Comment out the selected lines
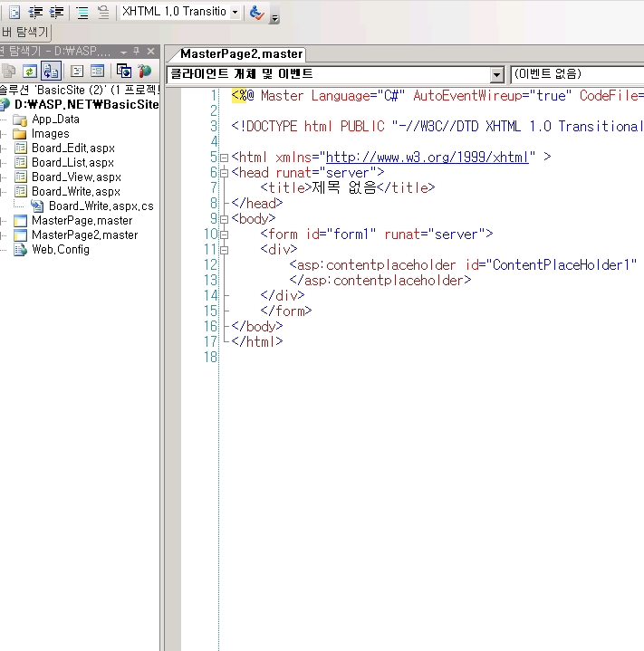This screenshot has width=644, height=651. pyautogui.click(x=82, y=13)
